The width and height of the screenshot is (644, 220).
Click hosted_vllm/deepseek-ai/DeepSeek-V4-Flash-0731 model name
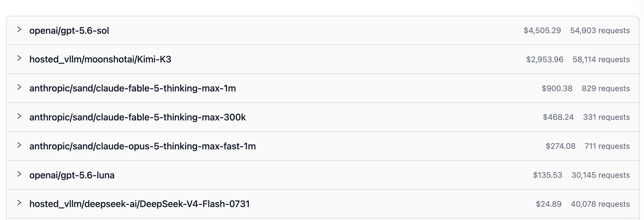[140, 204]
